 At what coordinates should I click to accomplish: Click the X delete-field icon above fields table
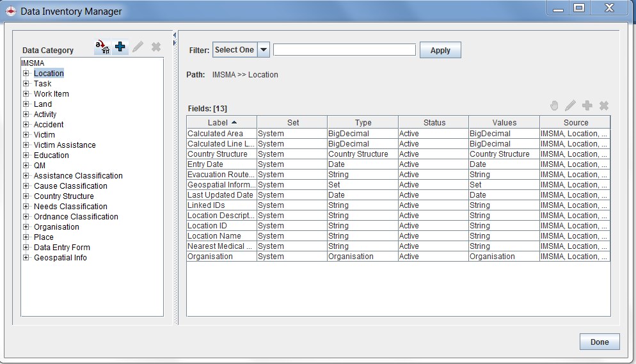pyautogui.click(x=603, y=106)
